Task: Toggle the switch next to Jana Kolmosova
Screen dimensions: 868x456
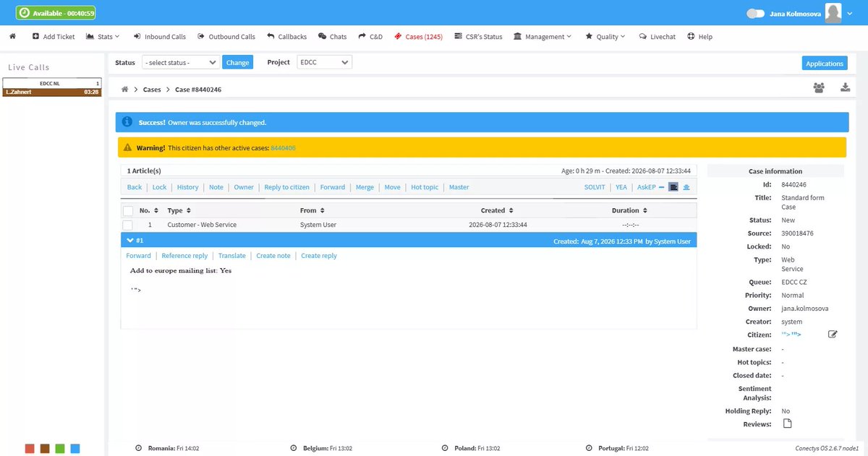Action: (755, 13)
